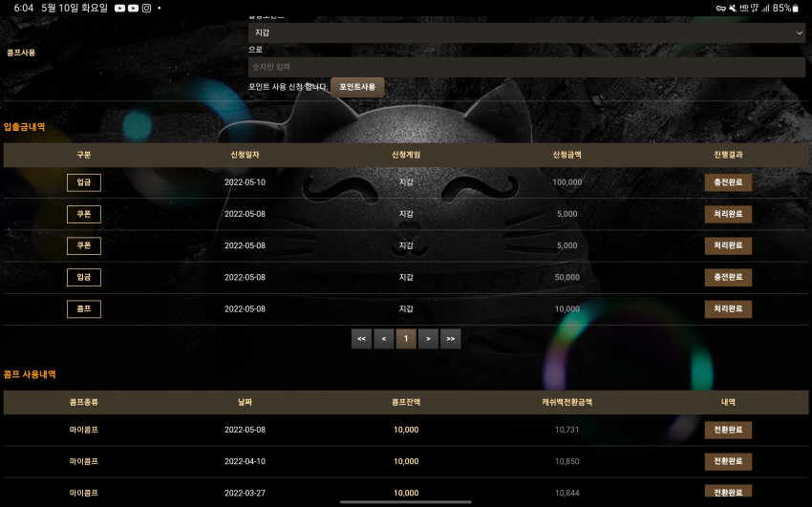This screenshot has height=507, width=812.
Task: Tap the 85% battery indicator
Action: point(785,9)
